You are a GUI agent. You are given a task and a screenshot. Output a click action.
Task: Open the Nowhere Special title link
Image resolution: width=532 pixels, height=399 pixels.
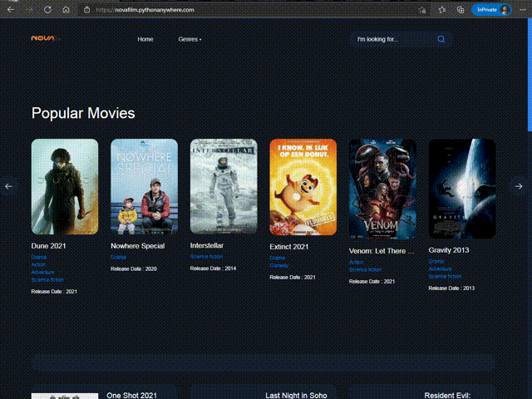pyautogui.click(x=138, y=246)
